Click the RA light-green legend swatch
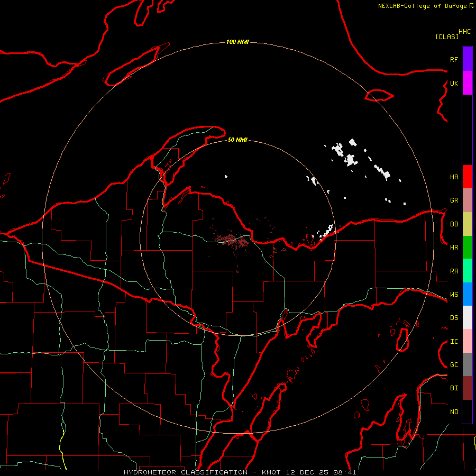 click(x=467, y=271)
